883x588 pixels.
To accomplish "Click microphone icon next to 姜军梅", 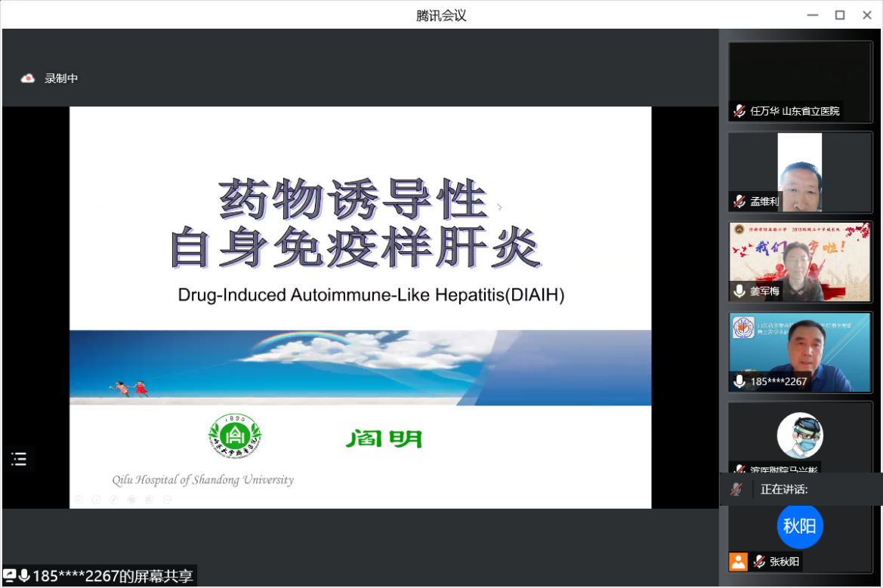I will pyautogui.click(x=739, y=291).
